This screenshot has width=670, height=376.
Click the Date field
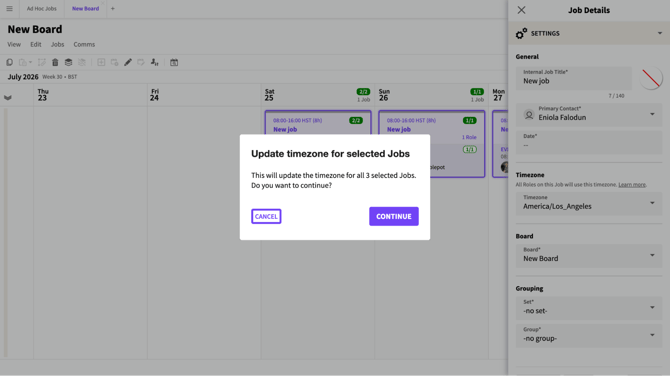589,142
